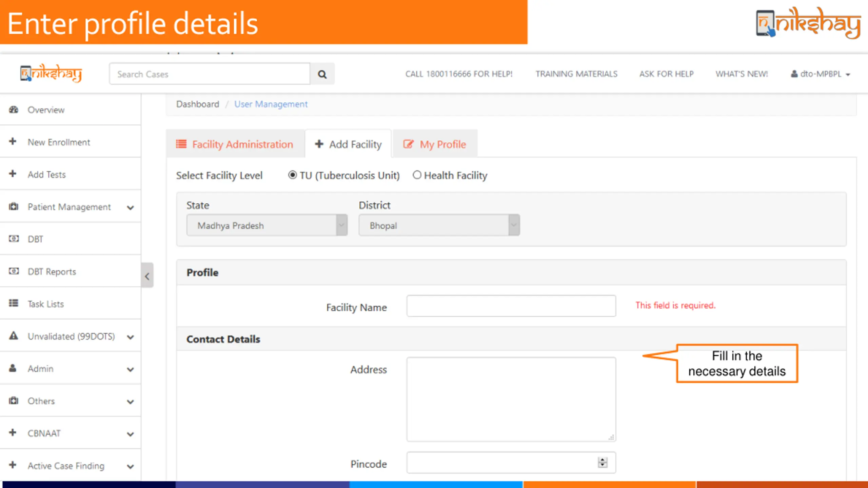Open Add Tests in the sidebar
The width and height of the screenshot is (868, 488).
(x=71, y=174)
